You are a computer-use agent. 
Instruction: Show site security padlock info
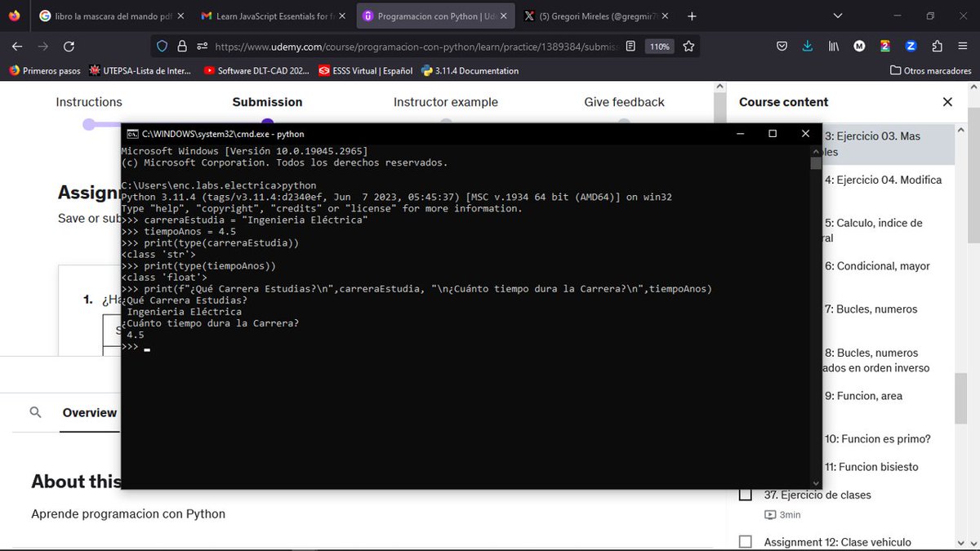coord(182,47)
